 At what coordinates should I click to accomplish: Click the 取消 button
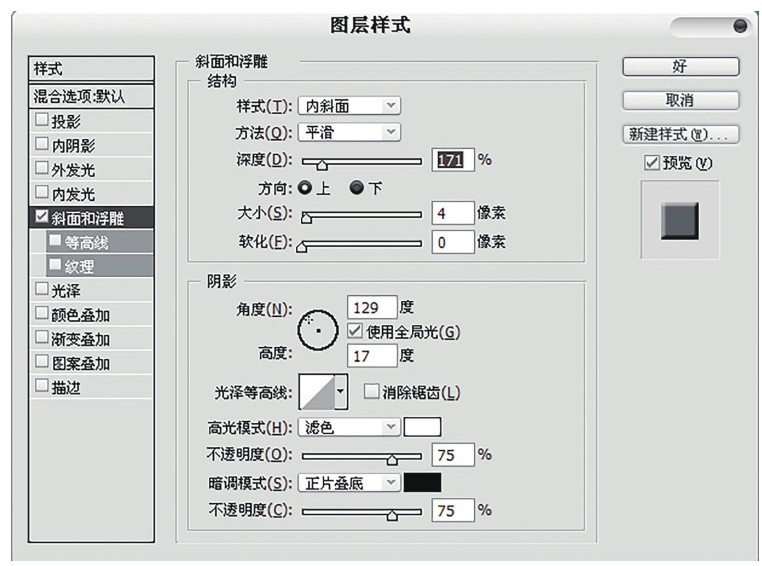point(680,100)
